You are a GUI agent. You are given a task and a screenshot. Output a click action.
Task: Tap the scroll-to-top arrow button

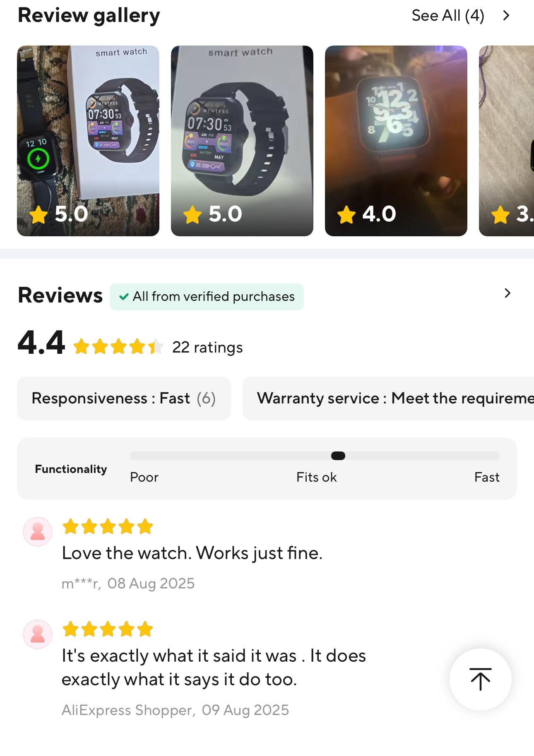480,679
